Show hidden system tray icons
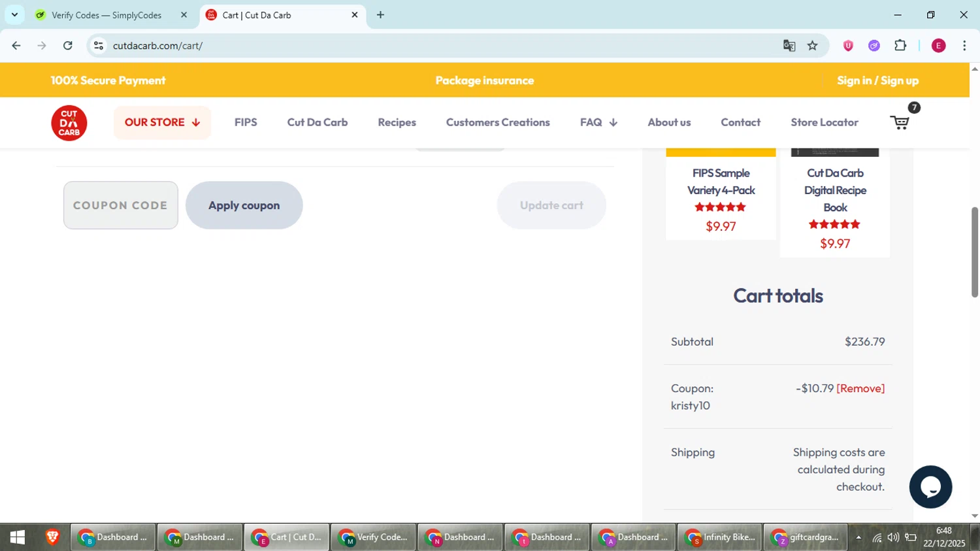 coord(858,538)
